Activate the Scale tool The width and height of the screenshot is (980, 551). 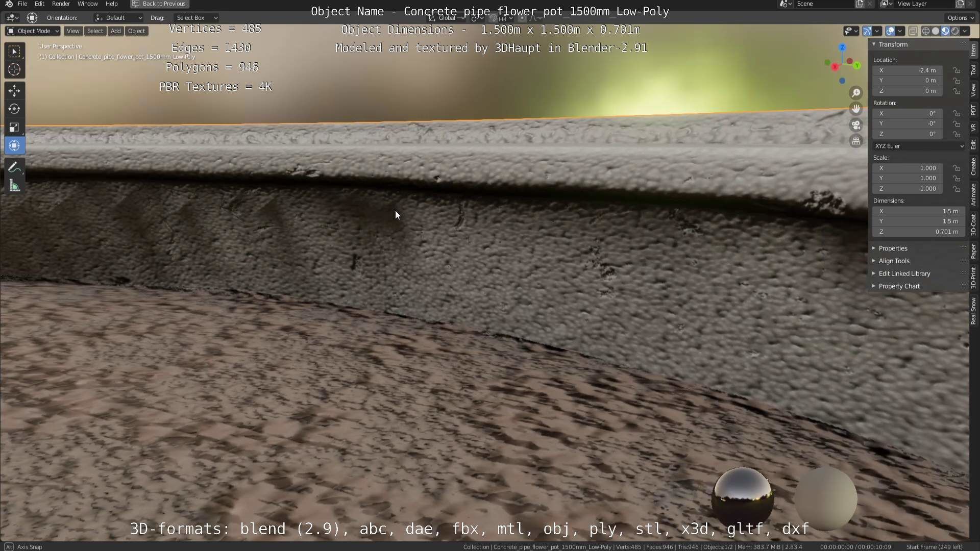point(14,128)
